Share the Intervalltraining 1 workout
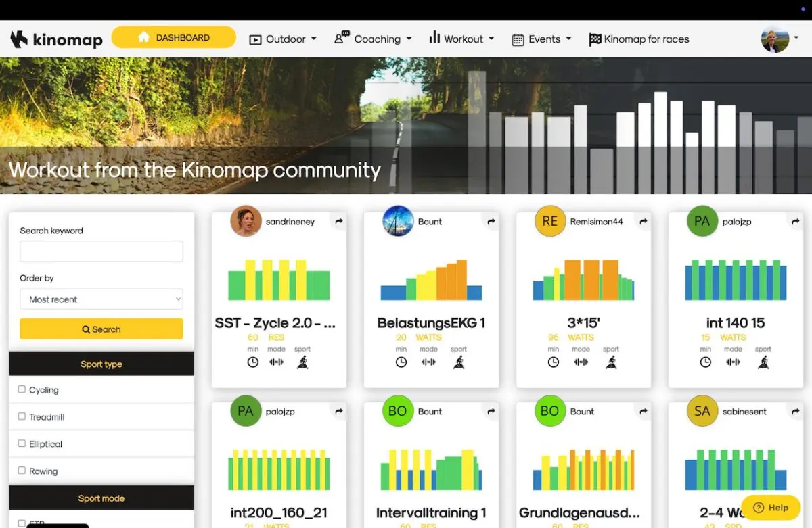The image size is (812, 528). click(491, 411)
